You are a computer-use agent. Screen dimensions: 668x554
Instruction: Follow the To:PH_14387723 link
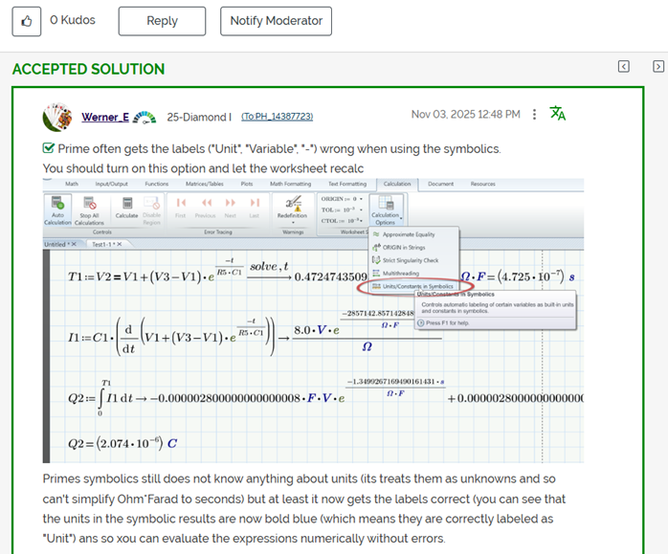[x=277, y=116]
